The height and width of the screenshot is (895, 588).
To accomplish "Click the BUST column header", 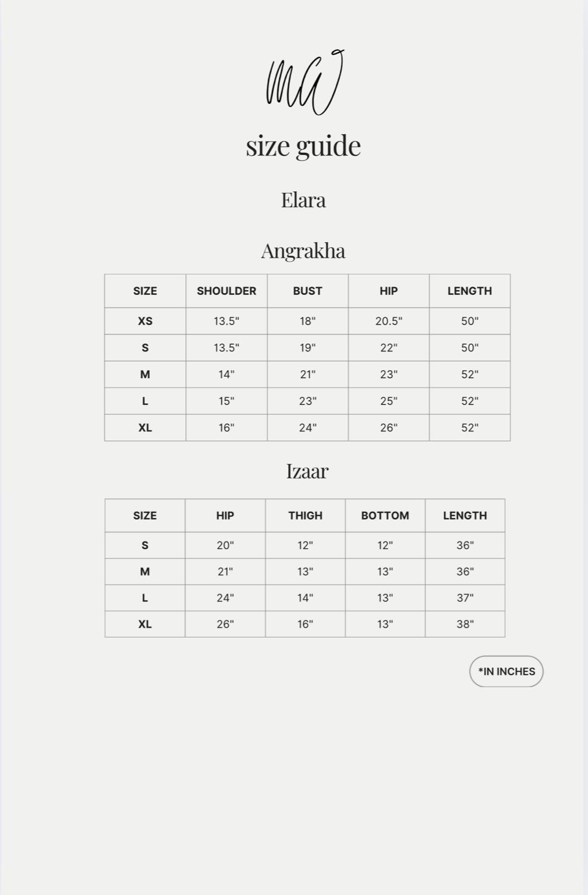I will point(307,291).
